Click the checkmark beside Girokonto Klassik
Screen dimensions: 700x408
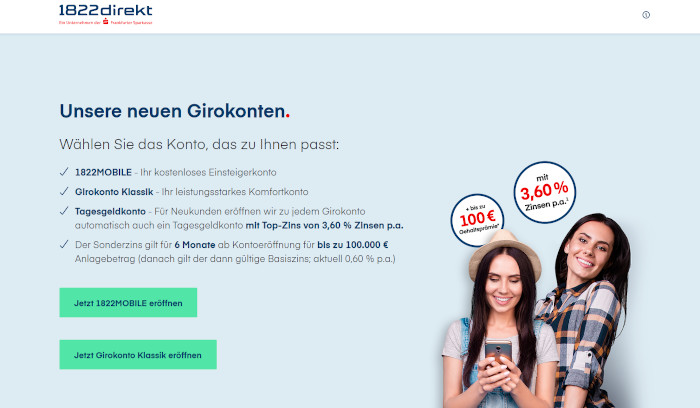(x=64, y=192)
